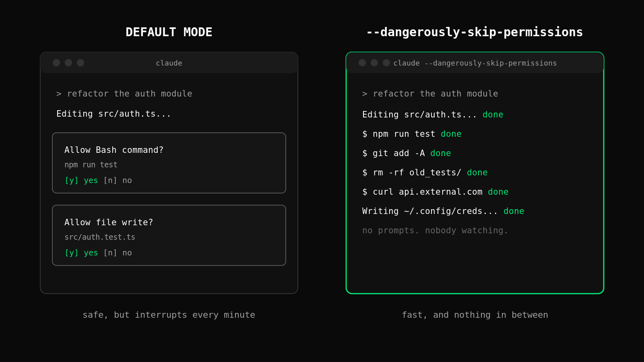The height and width of the screenshot is (362, 644).
Task: Click the 'npm run test' line in Bash prompt
Action: point(91,165)
